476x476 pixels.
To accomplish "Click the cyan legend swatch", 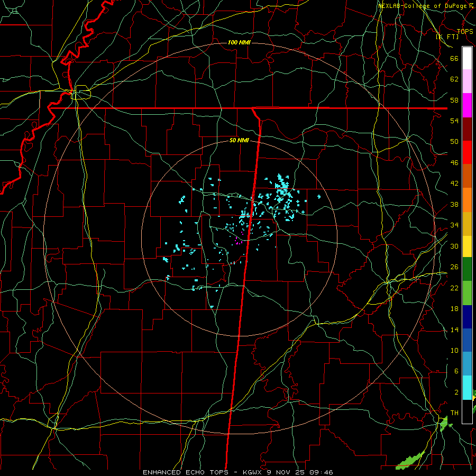I will pos(467,388).
